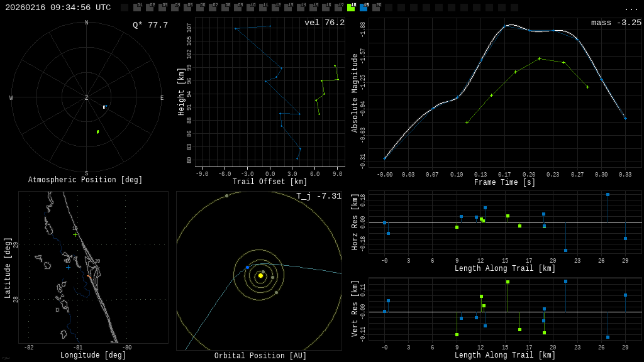Select the green meteor marker on polar plot
The height and width of the screenshot is (362, 644).
tap(97, 132)
